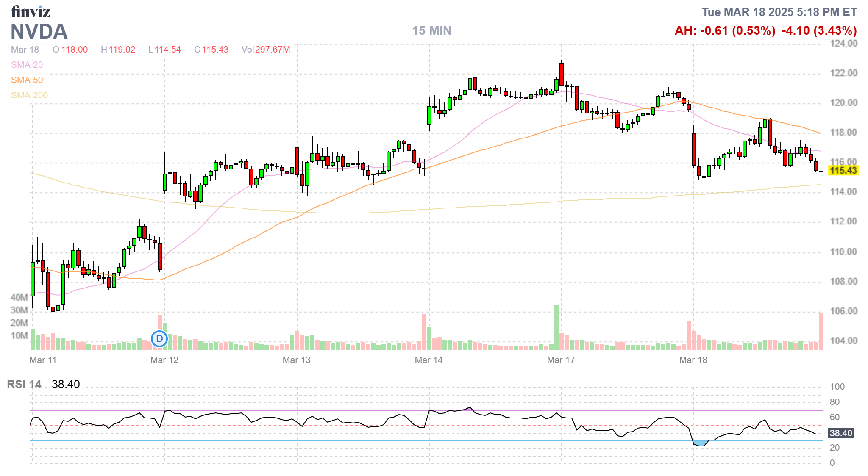Image resolution: width=868 pixels, height=476 pixels.
Task: Click the blue oversold RSI shaded area
Action: click(701, 443)
